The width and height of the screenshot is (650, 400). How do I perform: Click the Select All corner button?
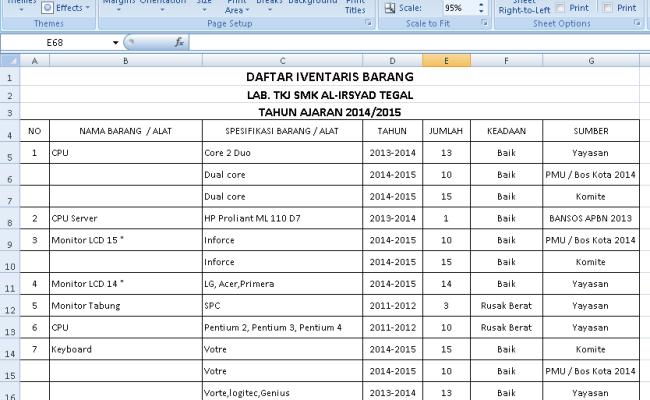10,61
